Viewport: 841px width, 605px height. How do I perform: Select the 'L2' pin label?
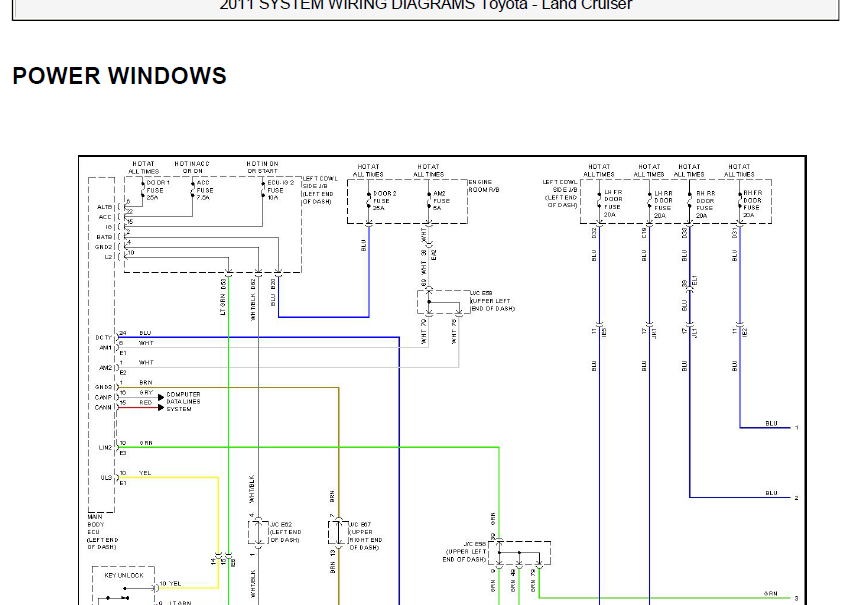click(x=108, y=257)
